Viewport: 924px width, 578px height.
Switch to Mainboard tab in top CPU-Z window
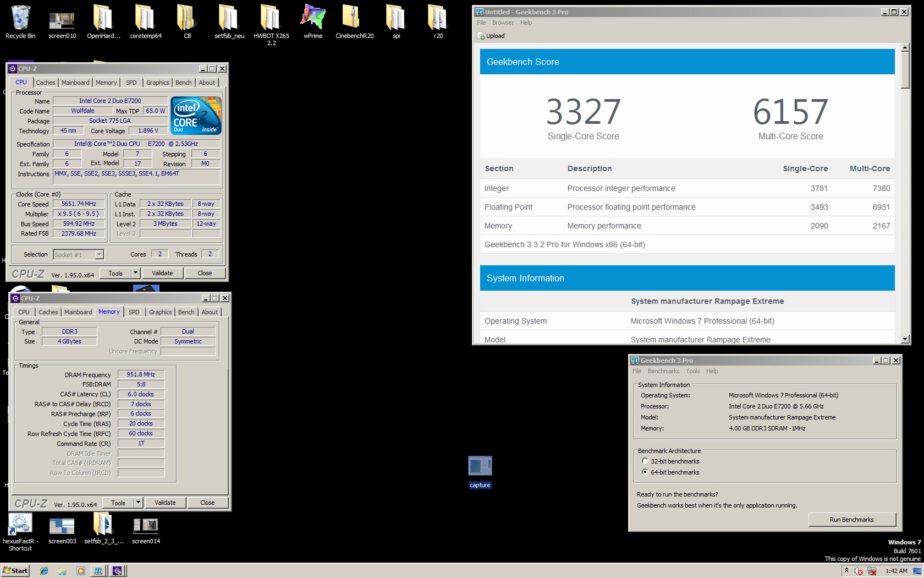pyautogui.click(x=75, y=83)
